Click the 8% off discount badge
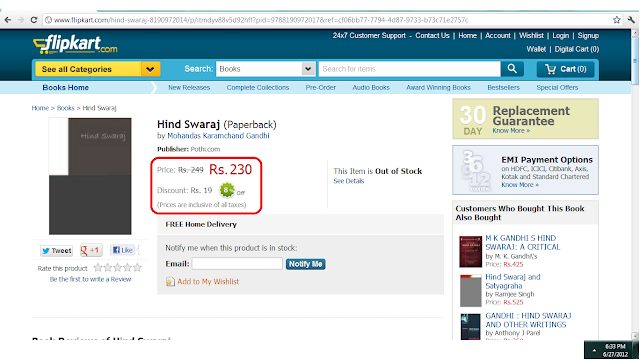 point(227,190)
